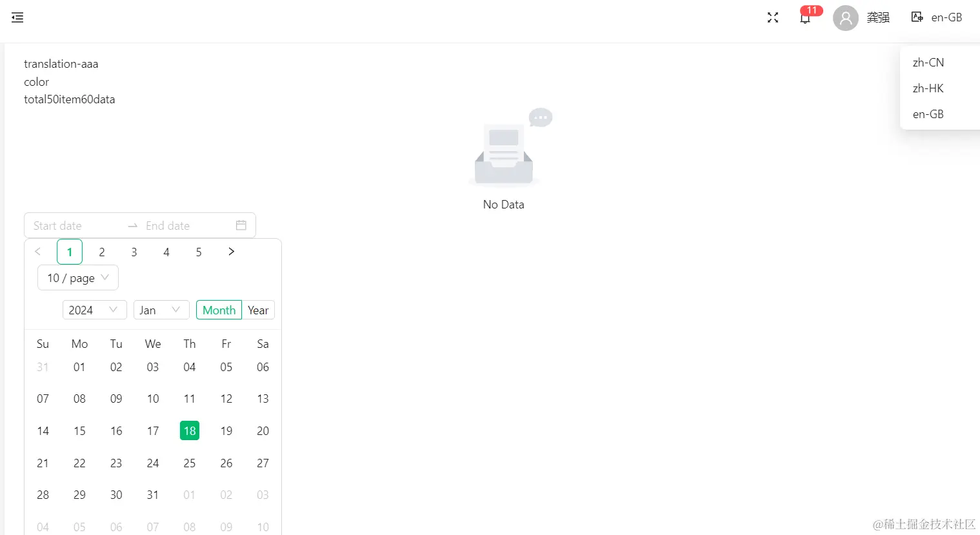Click the color text line
Image resolution: width=980 pixels, height=535 pixels.
(37, 82)
